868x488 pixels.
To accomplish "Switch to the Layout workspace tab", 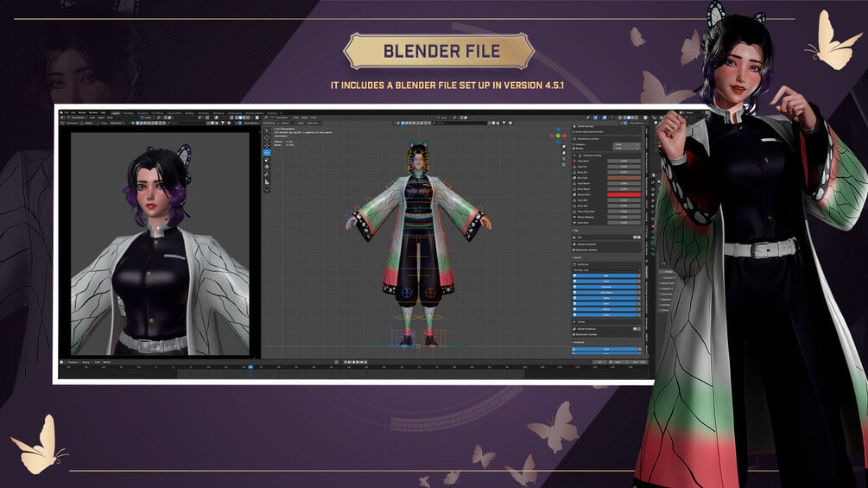I will coord(116,113).
